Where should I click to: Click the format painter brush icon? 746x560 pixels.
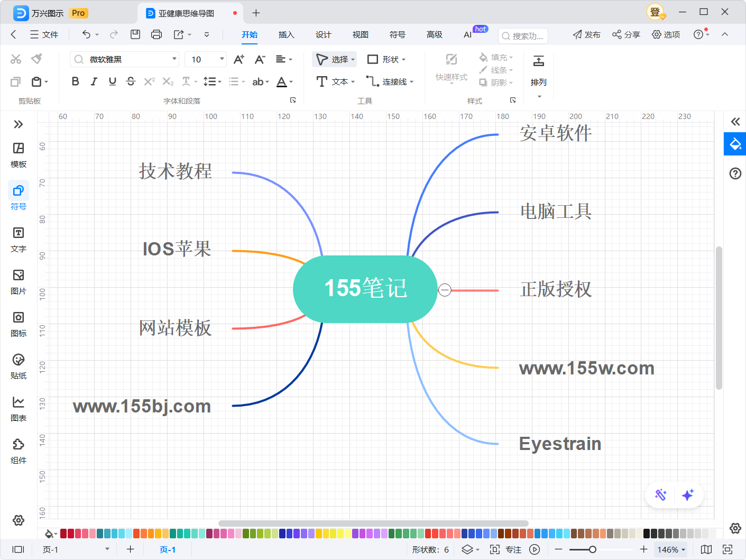click(36, 59)
